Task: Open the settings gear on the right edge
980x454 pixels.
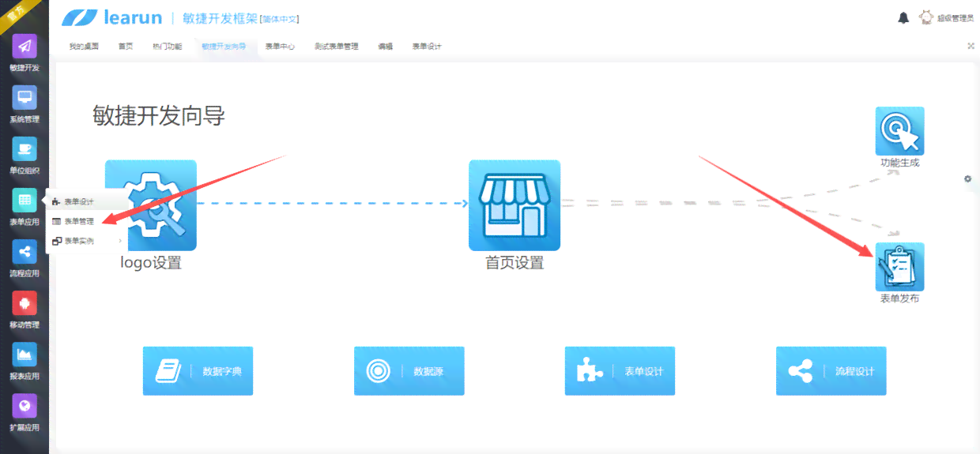Action: tap(967, 179)
